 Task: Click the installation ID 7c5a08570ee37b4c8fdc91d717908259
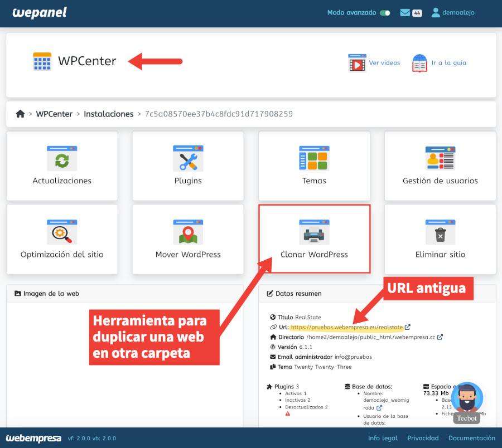(219, 114)
